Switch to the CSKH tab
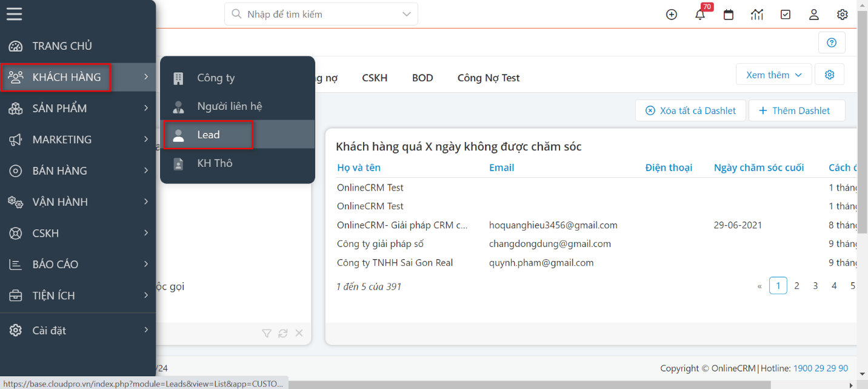Image resolution: width=868 pixels, height=389 pixels. (375, 78)
